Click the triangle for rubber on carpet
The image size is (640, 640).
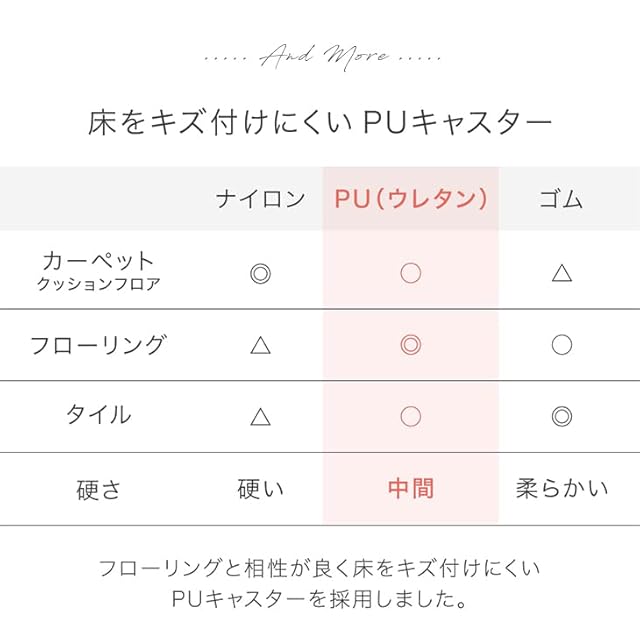click(x=562, y=273)
